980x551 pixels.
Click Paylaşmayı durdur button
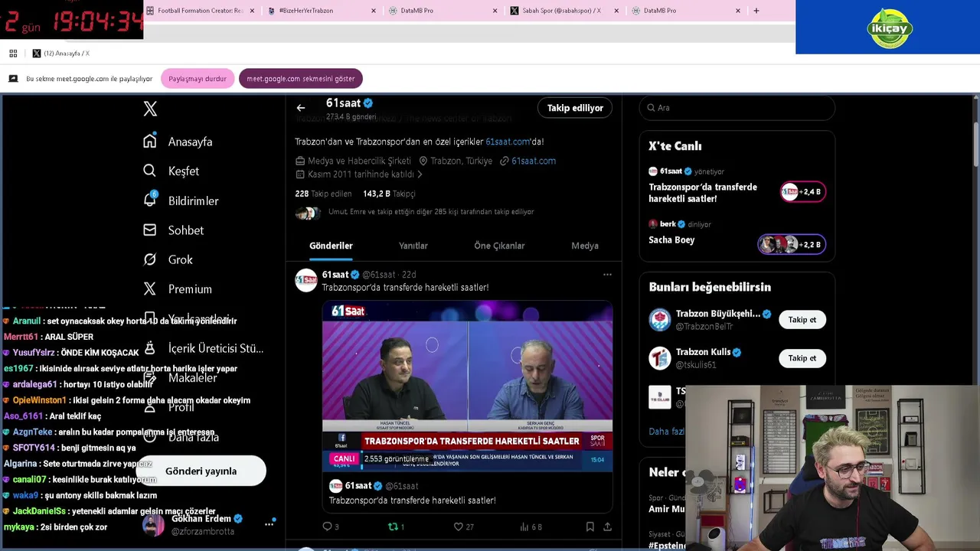198,79
